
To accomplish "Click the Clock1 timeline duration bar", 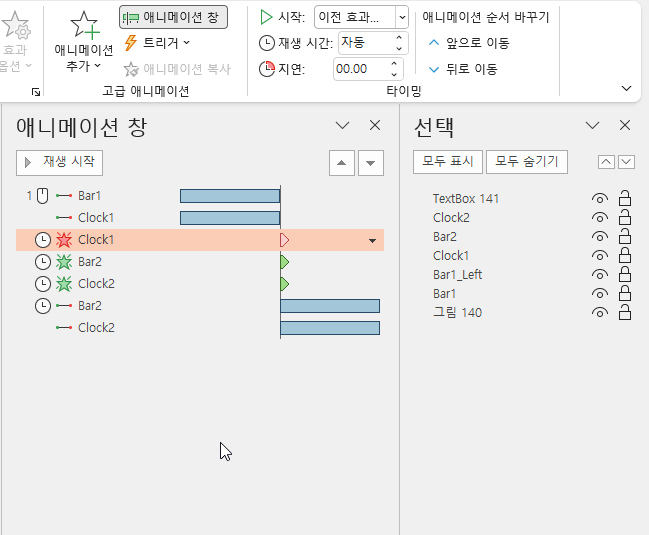I will pyautogui.click(x=230, y=218).
